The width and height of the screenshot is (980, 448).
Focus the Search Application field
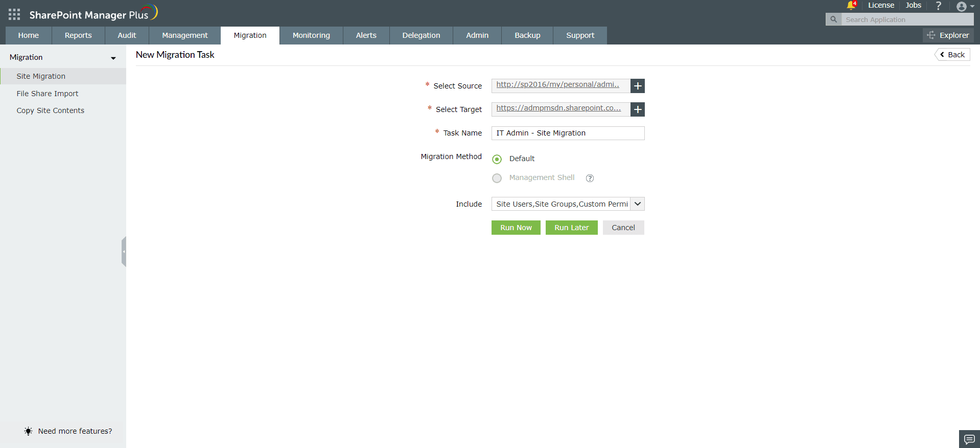(x=907, y=19)
